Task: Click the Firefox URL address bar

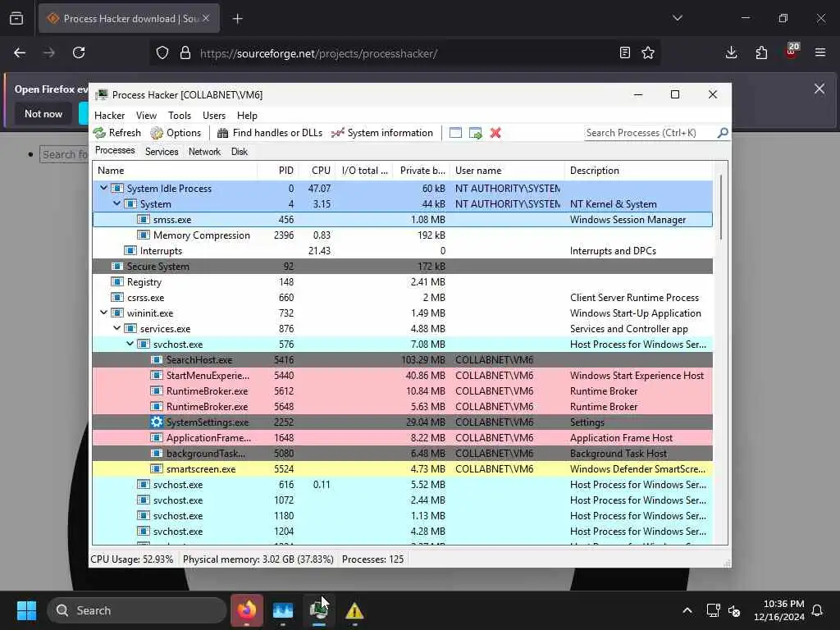Action: coord(404,53)
